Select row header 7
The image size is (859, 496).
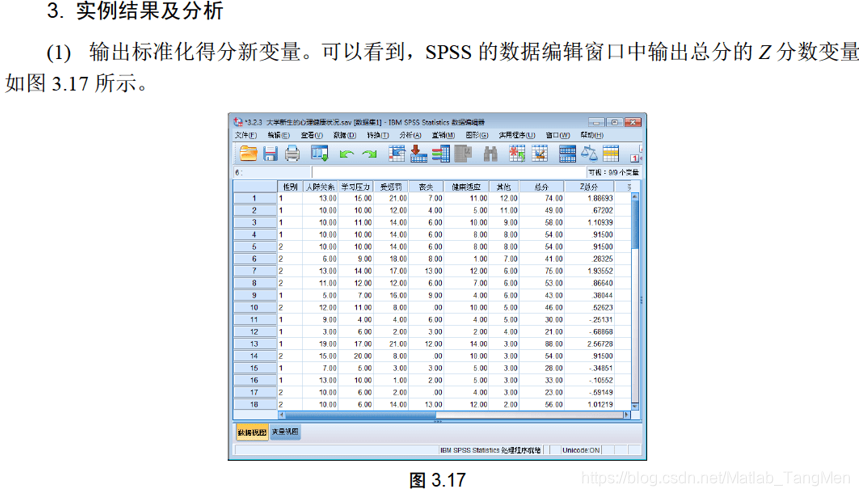[254, 271]
